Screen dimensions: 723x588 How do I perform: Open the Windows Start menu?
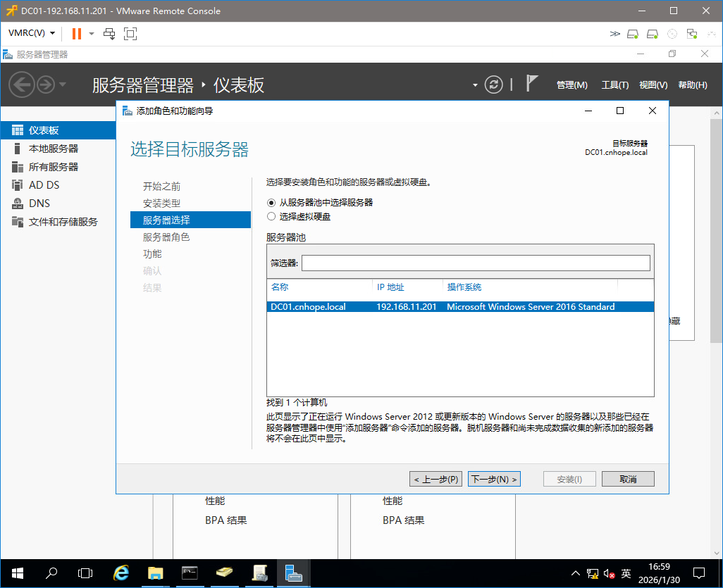(x=18, y=573)
